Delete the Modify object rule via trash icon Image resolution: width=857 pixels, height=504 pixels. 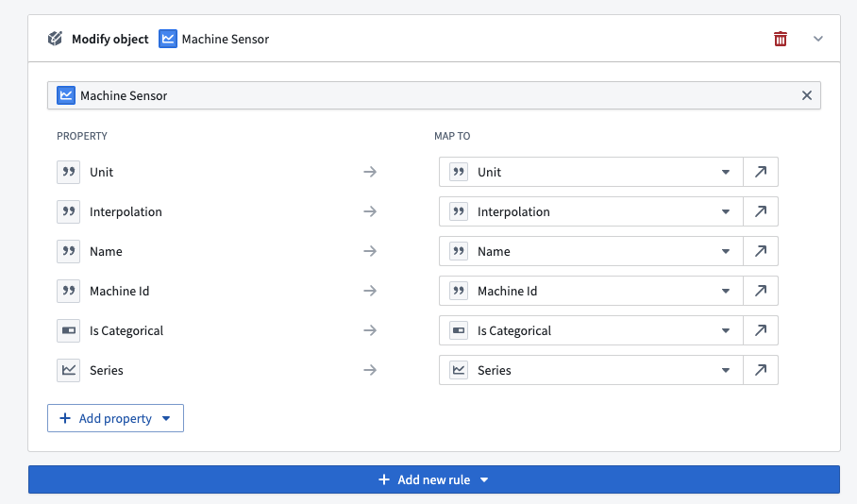click(x=780, y=39)
